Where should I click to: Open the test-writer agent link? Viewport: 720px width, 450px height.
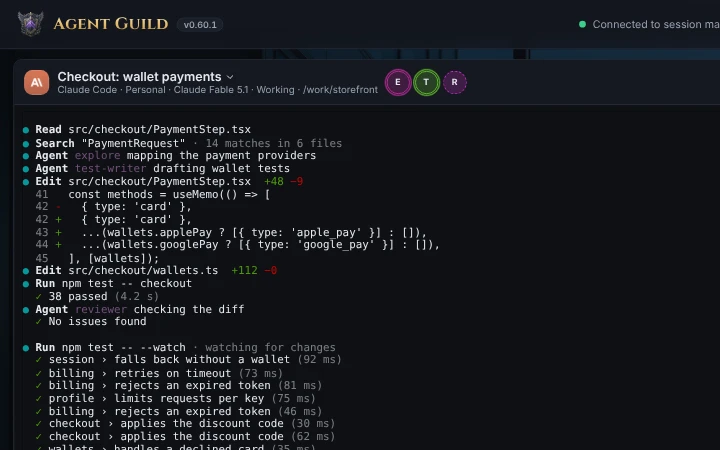tap(111, 169)
